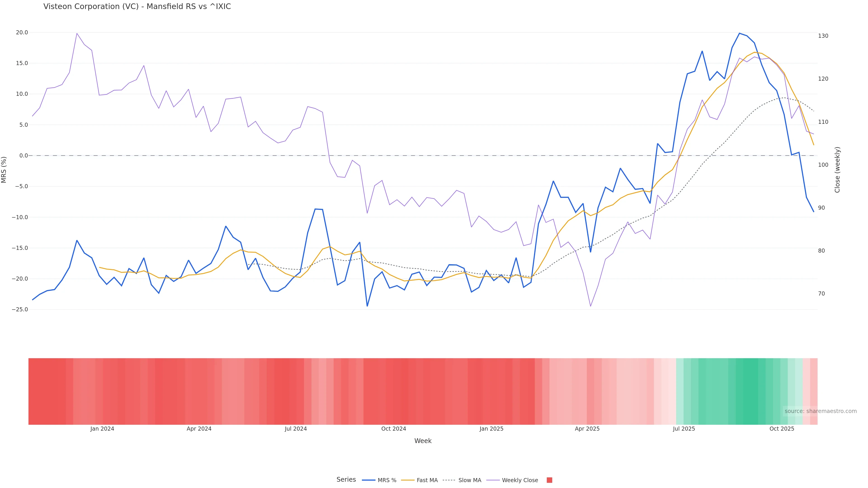Screen dimensions: 868x488
Task: Click the Jan 2025 x-axis label
Action: pyautogui.click(x=491, y=429)
